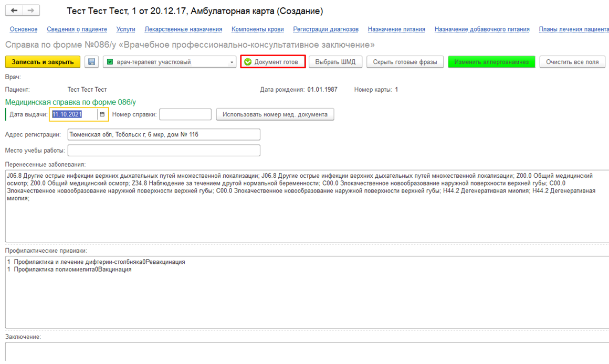
Task: Click the Номер справки input field
Action: coord(185,114)
